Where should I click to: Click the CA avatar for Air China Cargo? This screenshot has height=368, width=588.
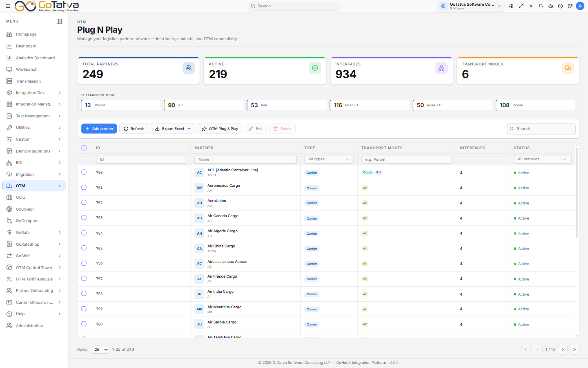pyautogui.click(x=199, y=249)
